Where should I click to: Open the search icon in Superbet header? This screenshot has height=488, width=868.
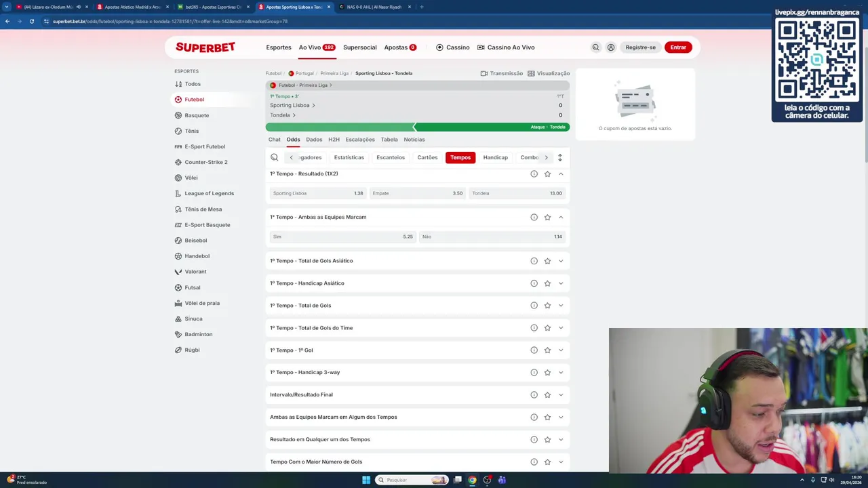pos(595,47)
